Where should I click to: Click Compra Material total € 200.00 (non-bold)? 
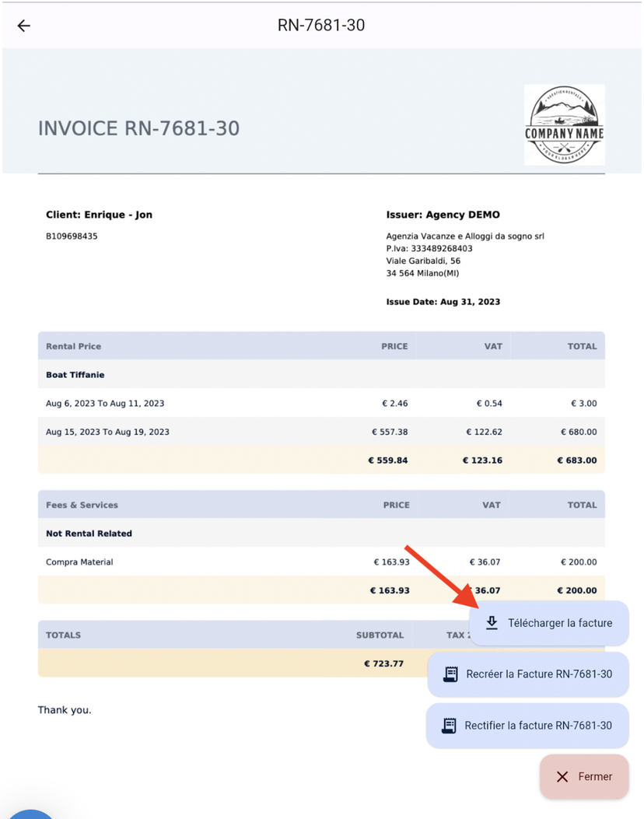pyautogui.click(x=579, y=562)
